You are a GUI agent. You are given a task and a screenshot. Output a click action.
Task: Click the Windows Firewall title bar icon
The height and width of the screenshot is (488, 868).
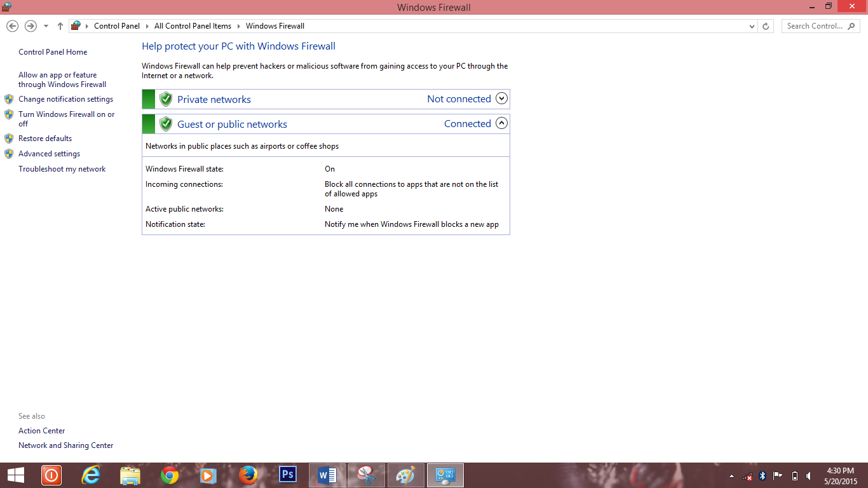point(6,6)
